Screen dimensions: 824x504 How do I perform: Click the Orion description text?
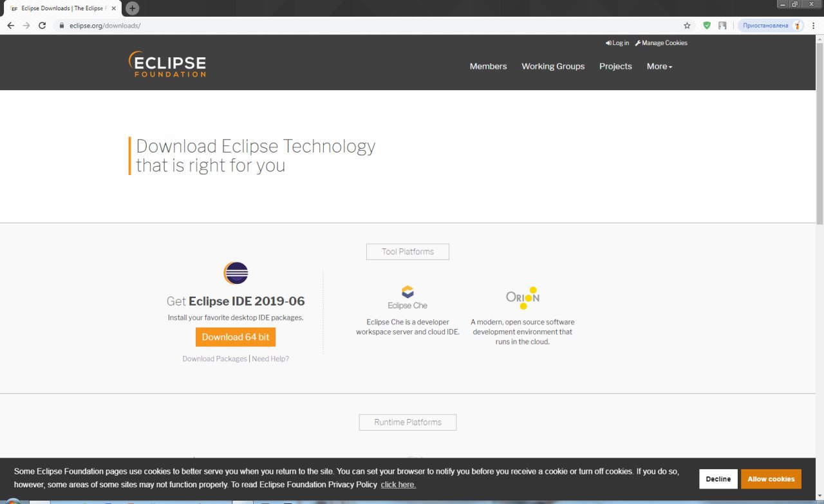click(522, 331)
